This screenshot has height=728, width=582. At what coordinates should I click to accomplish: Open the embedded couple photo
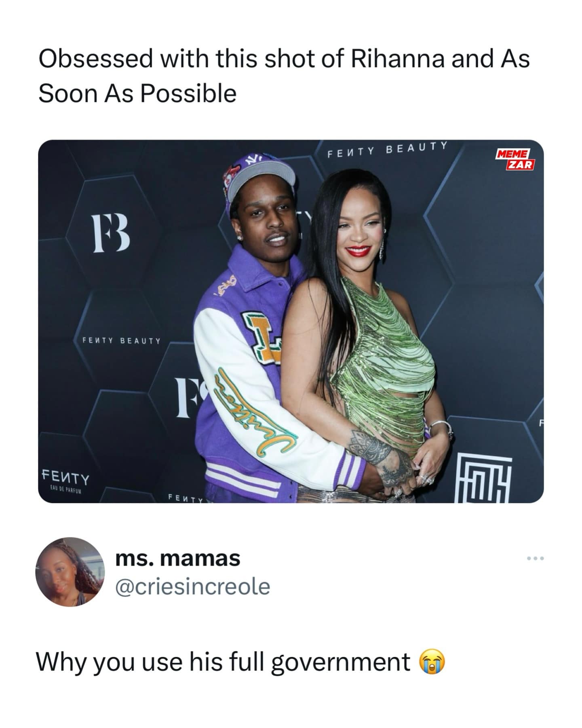tap(291, 321)
